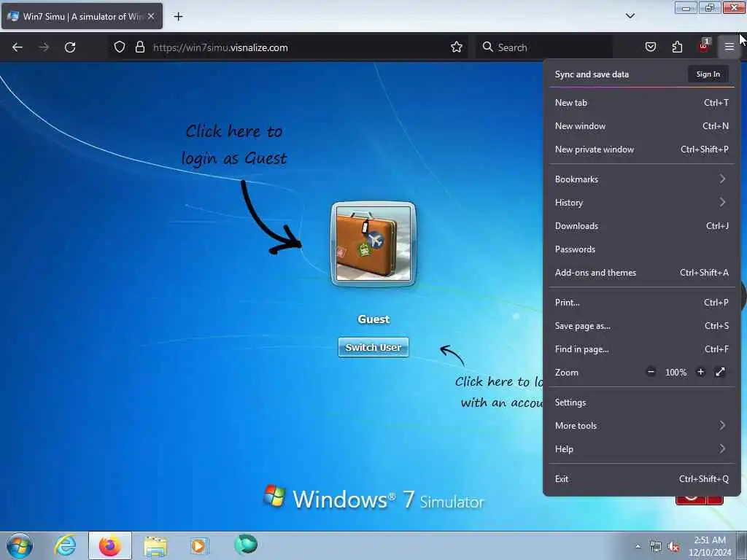
Task: Open a new tab with the plus icon
Action: coord(178,17)
